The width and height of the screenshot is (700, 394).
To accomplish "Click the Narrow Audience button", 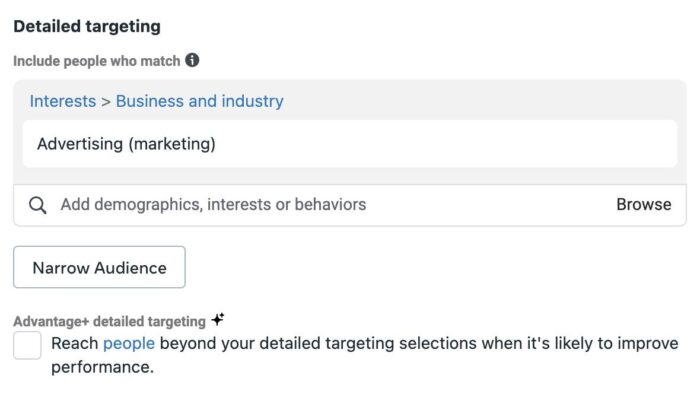I will (x=100, y=267).
